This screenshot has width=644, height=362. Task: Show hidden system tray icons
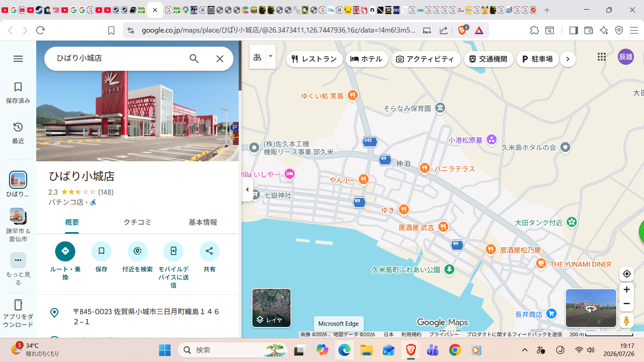525,350
